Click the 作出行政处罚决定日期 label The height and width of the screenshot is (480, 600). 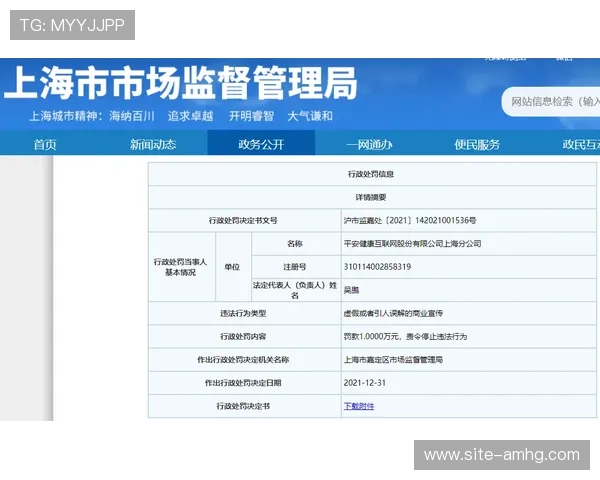point(243,383)
